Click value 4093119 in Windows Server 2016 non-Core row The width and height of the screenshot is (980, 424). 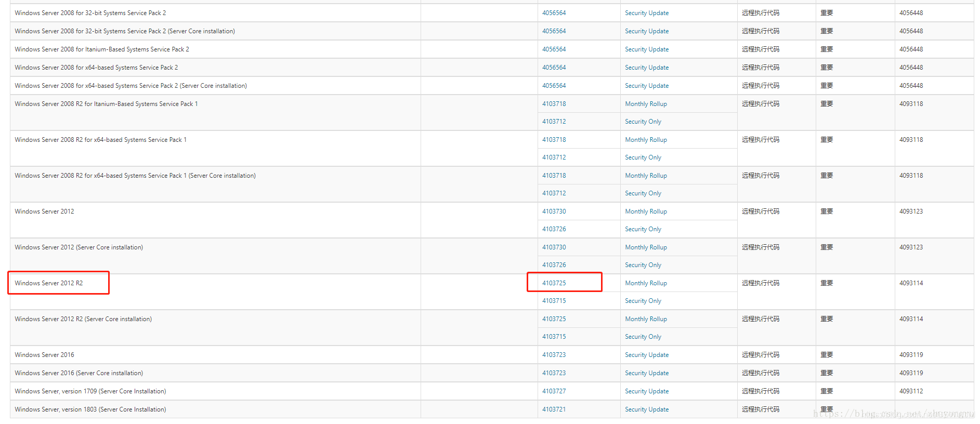(911, 355)
